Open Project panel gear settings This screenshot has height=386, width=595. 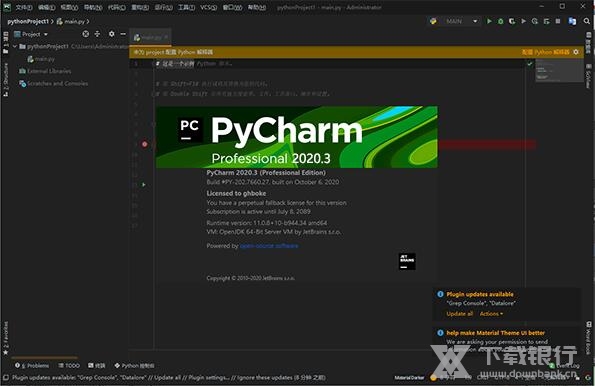(x=111, y=34)
